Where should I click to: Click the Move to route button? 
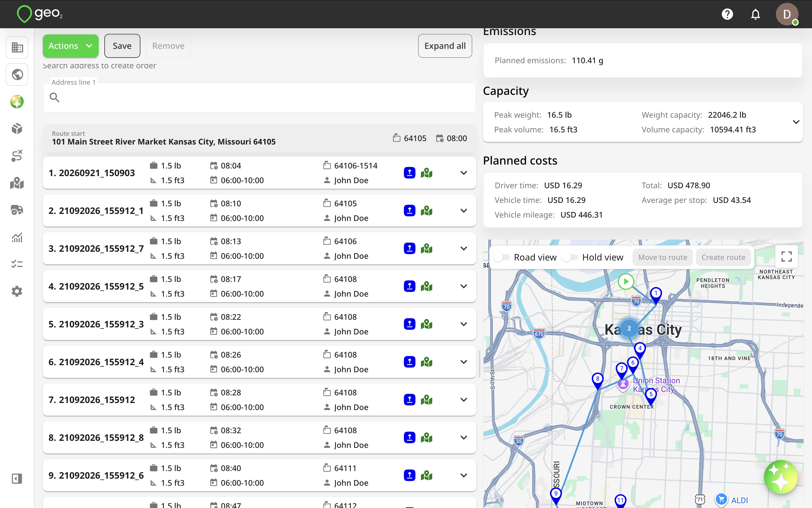(662, 257)
